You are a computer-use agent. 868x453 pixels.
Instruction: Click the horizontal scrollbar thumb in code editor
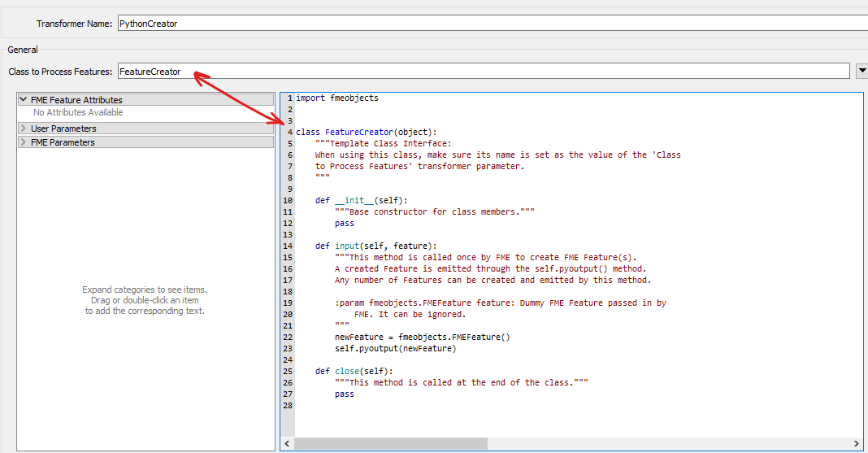click(x=391, y=443)
